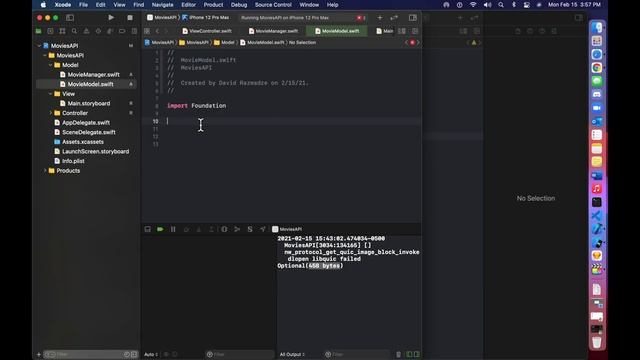Open Debug Memory Graph
The image size is (640, 360).
pos(237,229)
